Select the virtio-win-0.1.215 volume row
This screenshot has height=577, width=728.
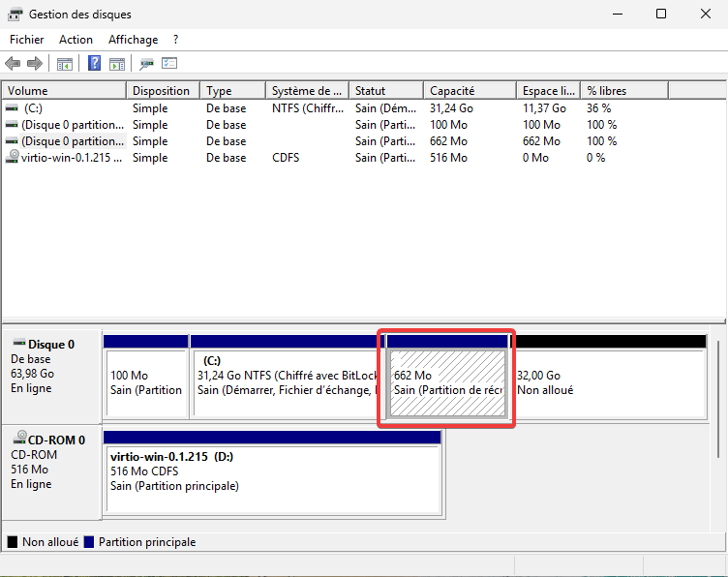tap(66, 158)
